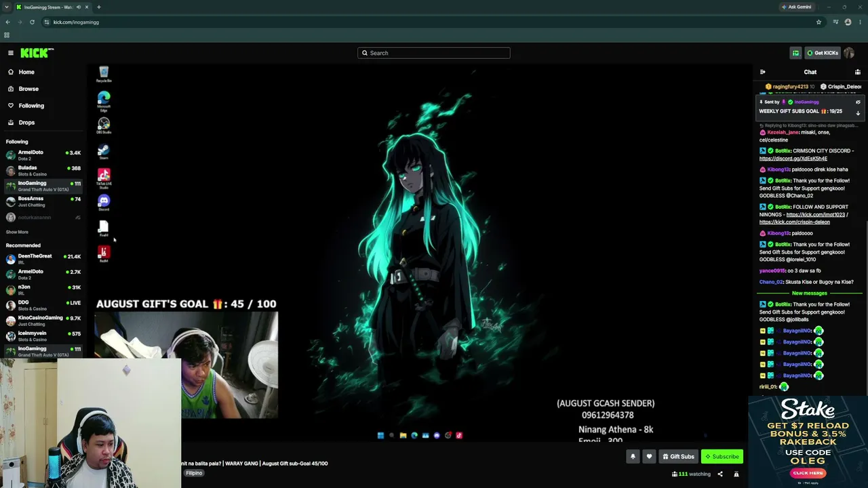Click the report icon beside the share icon

[x=736, y=474]
